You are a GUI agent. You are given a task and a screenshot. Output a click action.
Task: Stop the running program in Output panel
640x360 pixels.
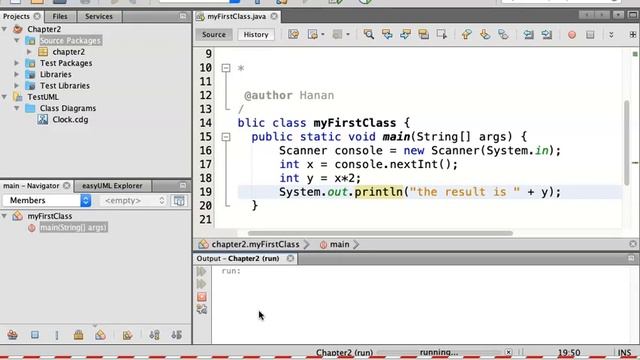(202, 296)
